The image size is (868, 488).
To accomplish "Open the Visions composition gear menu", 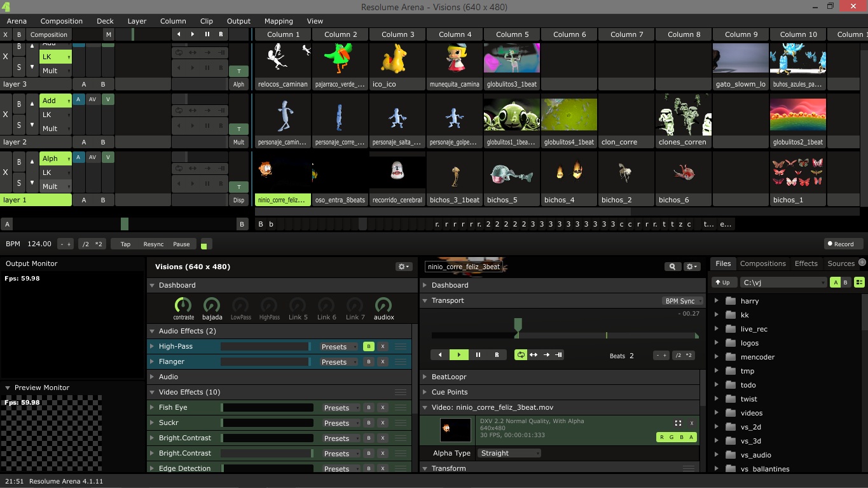I will (403, 267).
